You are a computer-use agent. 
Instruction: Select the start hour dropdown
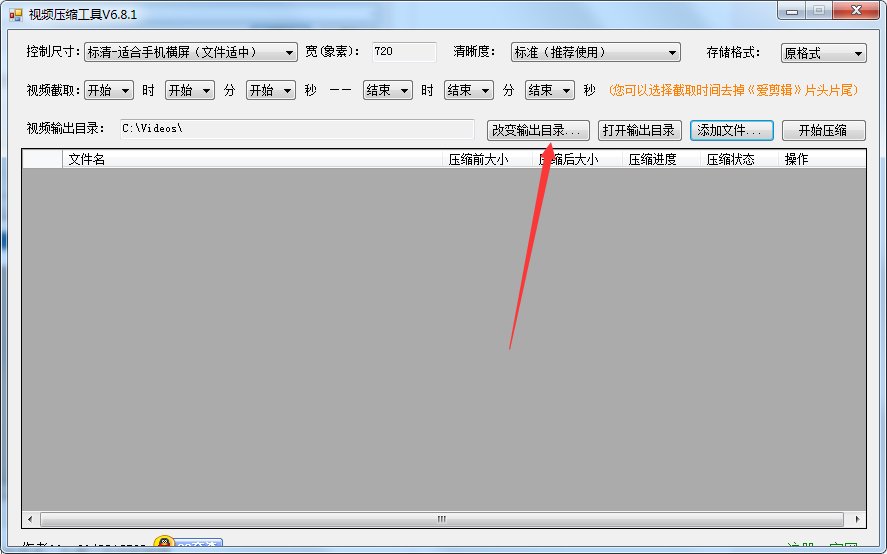pyautogui.click(x=109, y=90)
